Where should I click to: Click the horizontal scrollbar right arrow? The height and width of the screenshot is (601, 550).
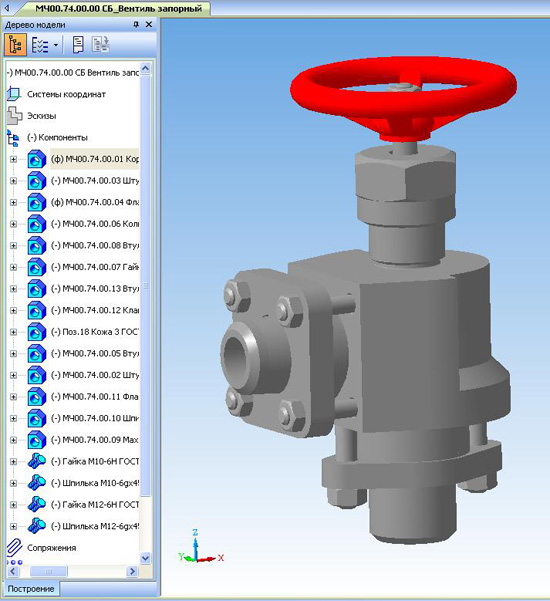[132, 571]
